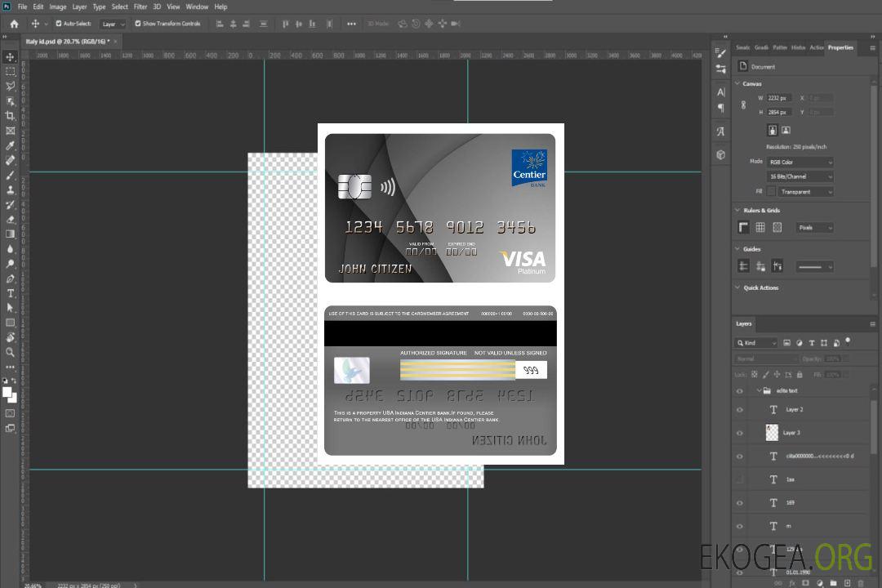Open the Fill Transparent dropdown
This screenshot has width=882, height=588.
tap(806, 192)
